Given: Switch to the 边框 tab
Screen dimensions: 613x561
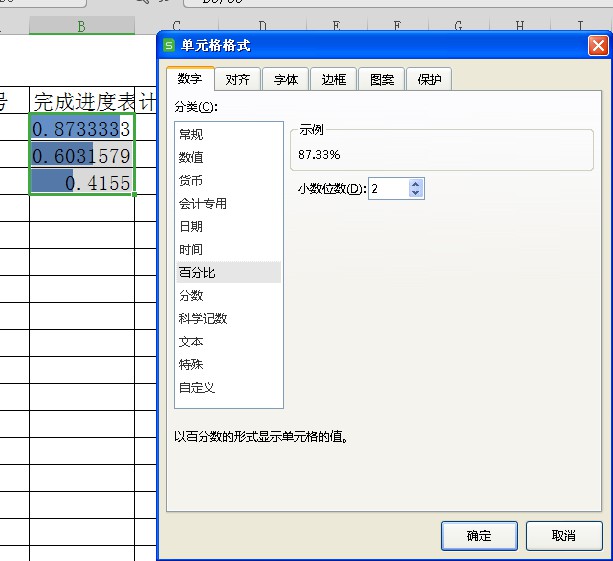Looking at the screenshot, I should coord(333,80).
